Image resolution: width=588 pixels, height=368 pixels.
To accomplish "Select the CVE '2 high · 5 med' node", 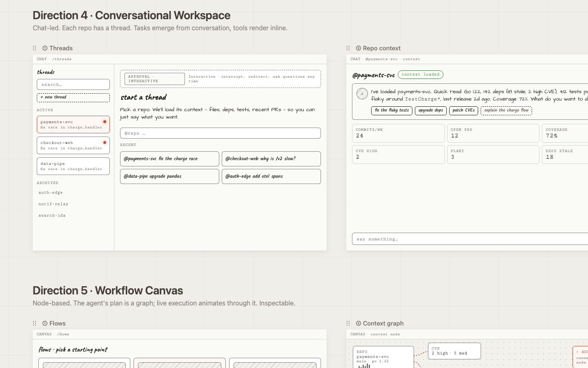I will (454, 351).
